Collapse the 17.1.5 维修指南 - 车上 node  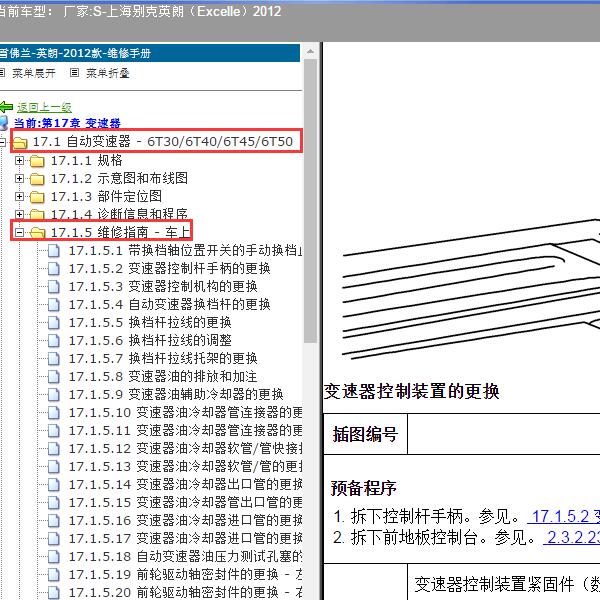(x=19, y=232)
